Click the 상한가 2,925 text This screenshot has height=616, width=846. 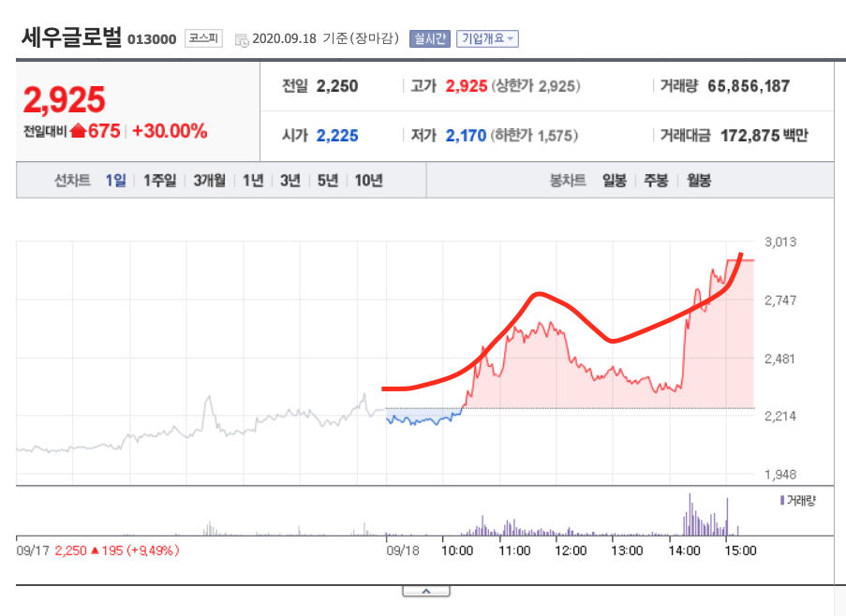tap(535, 86)
